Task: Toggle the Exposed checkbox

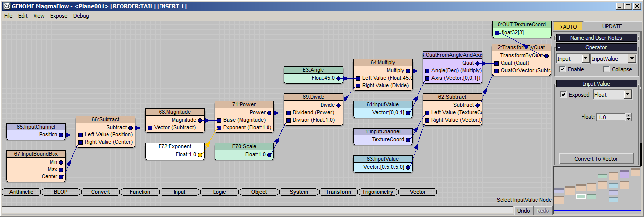Action: (563, 95)
